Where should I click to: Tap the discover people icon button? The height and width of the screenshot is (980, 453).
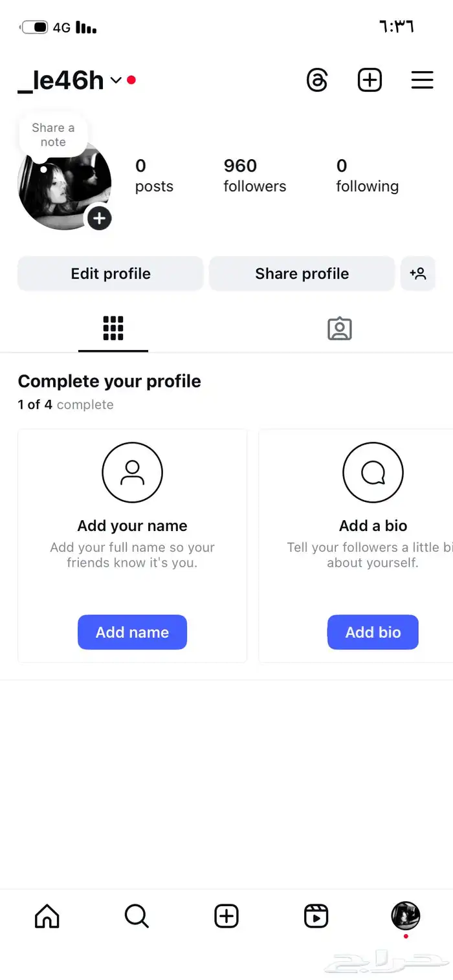418,274
